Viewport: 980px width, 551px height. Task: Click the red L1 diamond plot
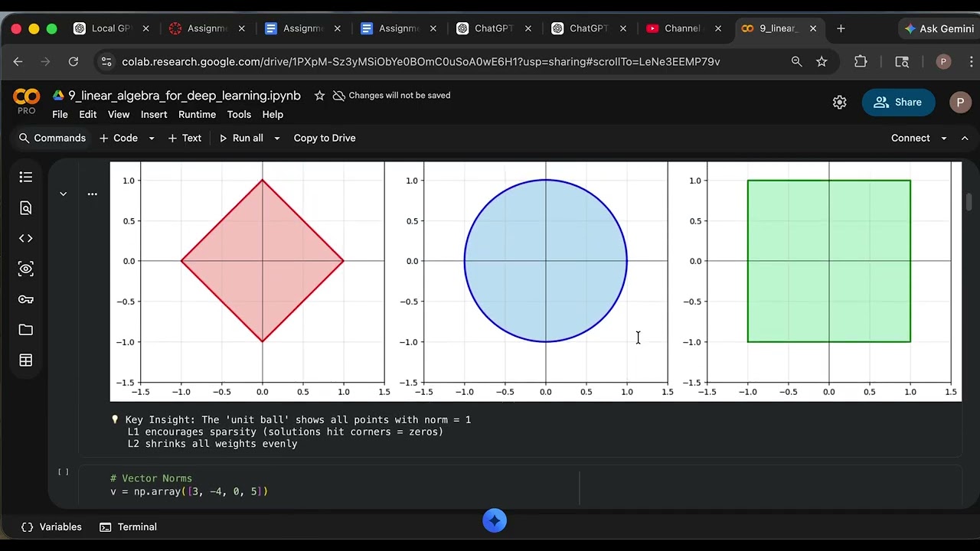coord(263,261)
